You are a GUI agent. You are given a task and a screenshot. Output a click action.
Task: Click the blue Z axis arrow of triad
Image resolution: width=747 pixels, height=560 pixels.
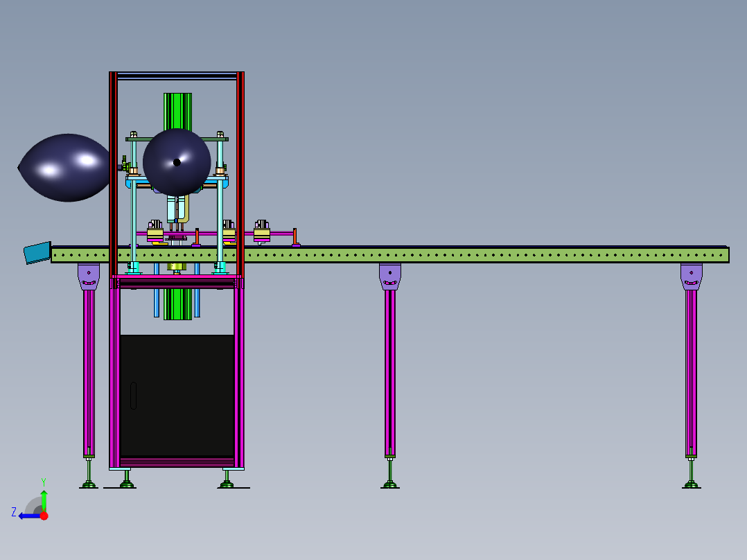30,516
